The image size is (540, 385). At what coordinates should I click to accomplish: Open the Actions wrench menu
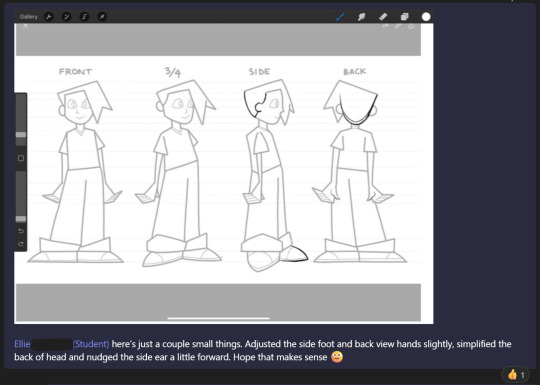(x=49, y=17)
